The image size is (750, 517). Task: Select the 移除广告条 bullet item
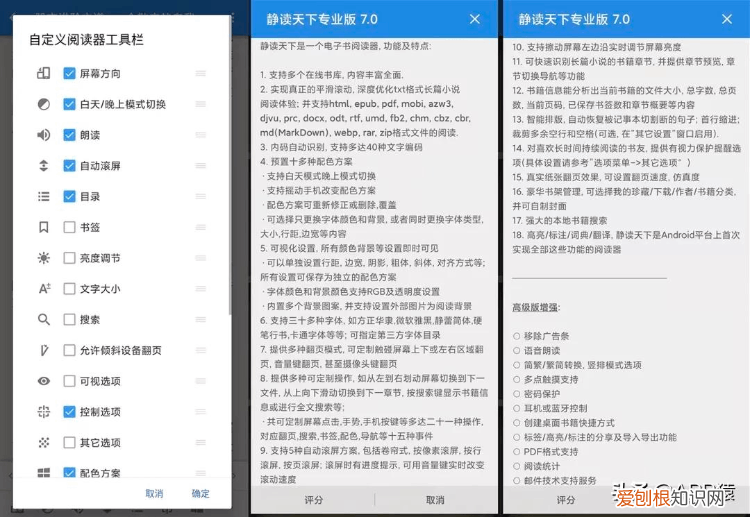[x=540, y=336]
